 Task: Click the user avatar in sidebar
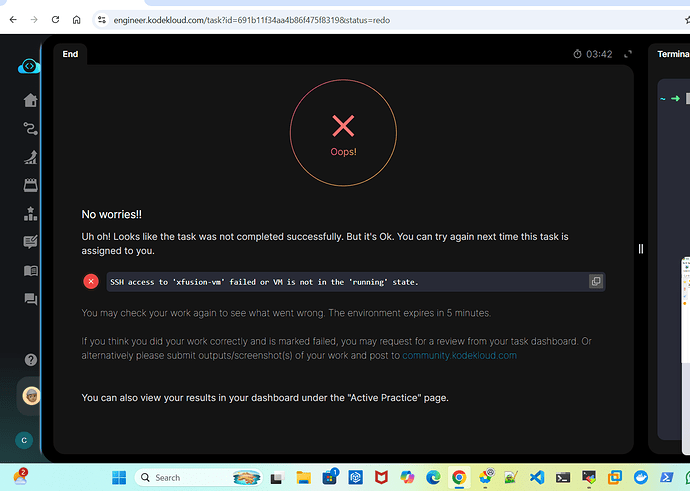[x=31, y=396]
